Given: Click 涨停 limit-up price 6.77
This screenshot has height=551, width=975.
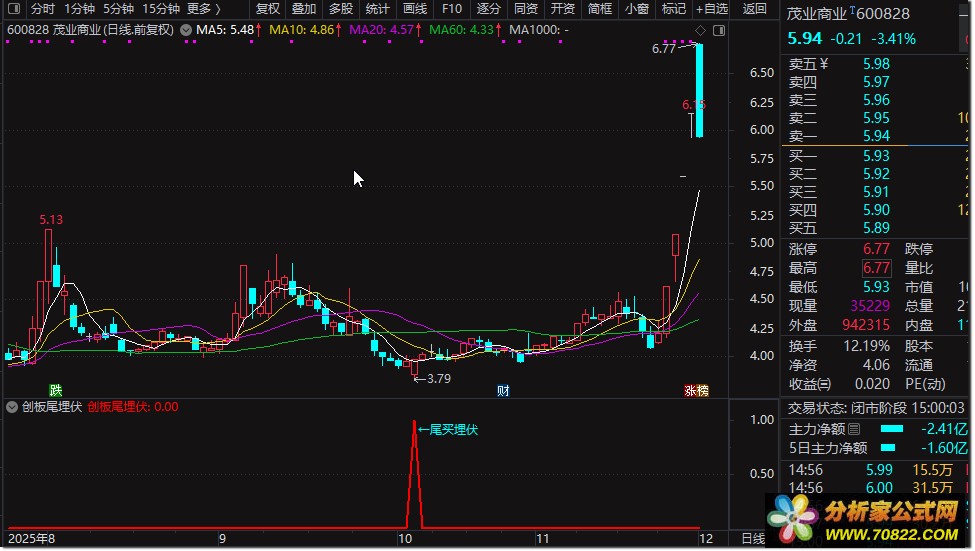Looking at the screenshot, I should [876, 249].
